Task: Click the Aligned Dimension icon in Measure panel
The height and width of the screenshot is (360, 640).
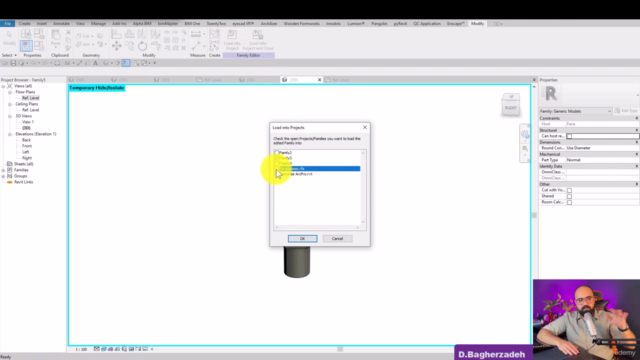Action: (x=196, y=46)
